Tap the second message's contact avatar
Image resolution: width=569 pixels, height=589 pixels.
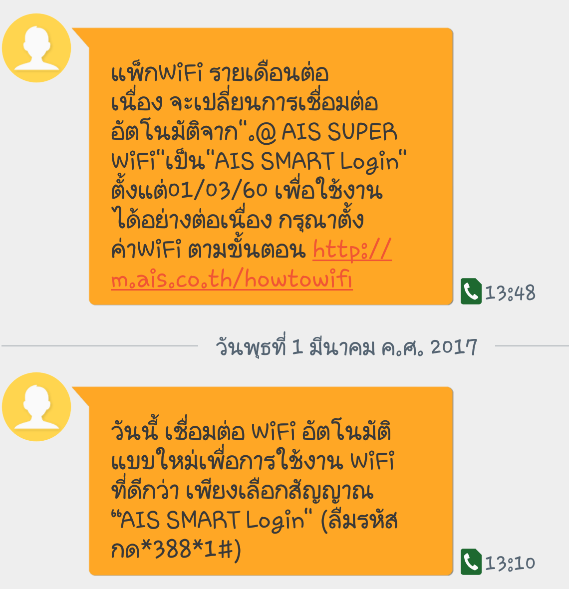point(36,406)
